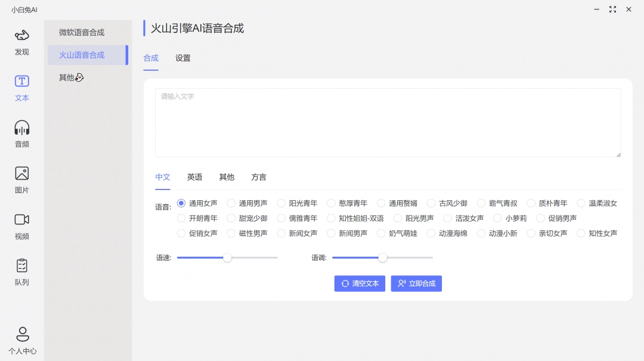Switch to the 设置 tab
The image size is (644, 361).
coord(182,58)
